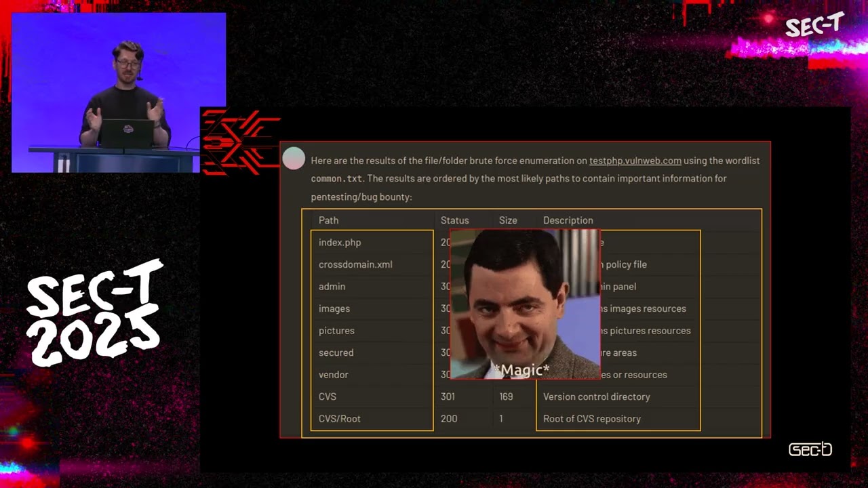Click the Description column header
The width and height of the screenshot is (868, 488).
coord(568,220)
